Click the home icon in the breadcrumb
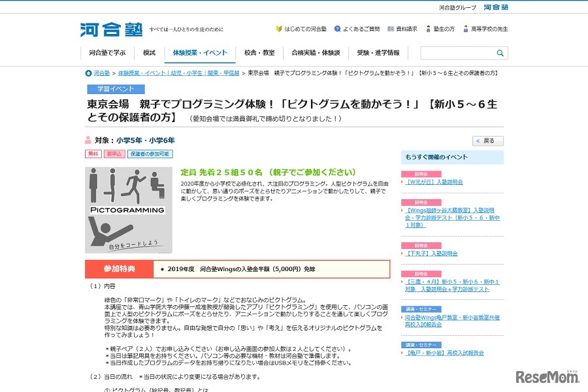 (x=88, y=74)
